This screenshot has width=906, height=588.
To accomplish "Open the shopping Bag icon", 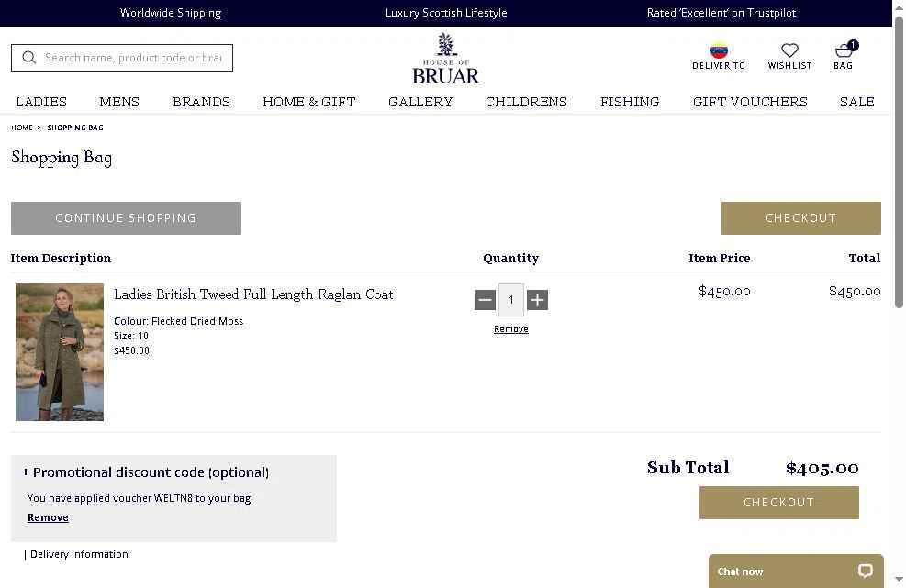I will (x=844, y=50).
